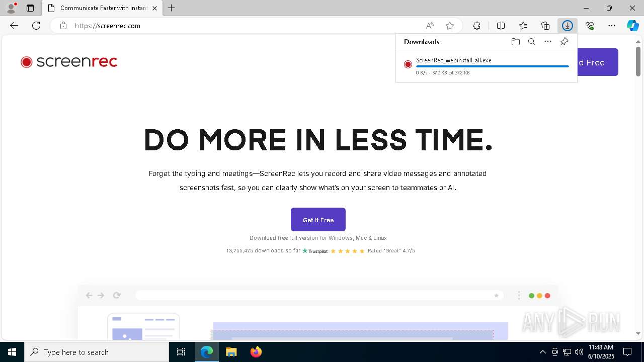Open File Explorer from taskbar
Image resolution: width=644 pixels, height=362 pixels.
pyautogui.click(x=231, y=352)
